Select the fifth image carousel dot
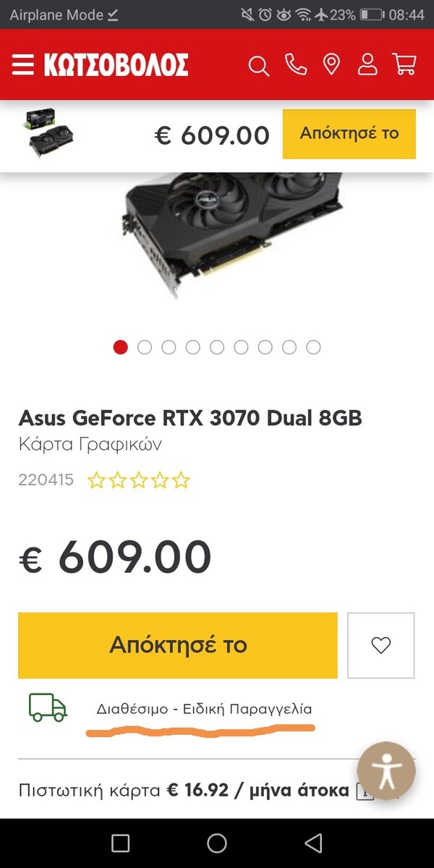 (217, 347)
